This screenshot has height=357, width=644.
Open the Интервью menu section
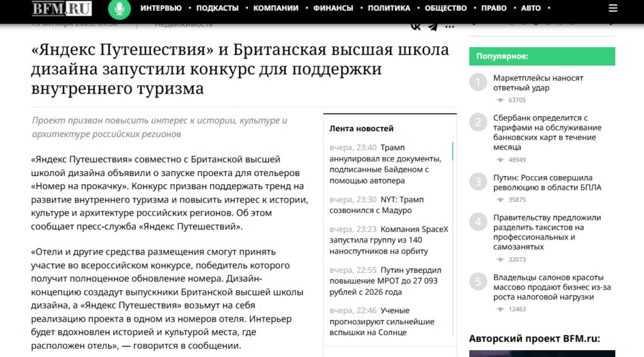click(x=161, y=8)
